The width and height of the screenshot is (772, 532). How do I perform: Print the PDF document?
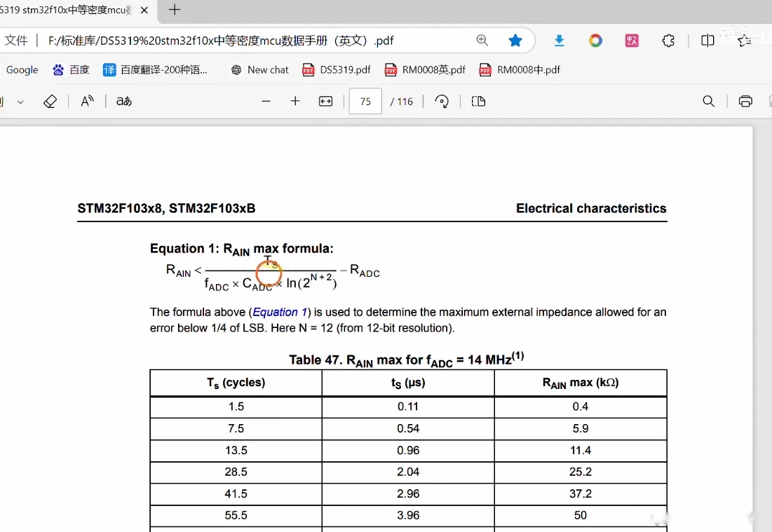tap(745, 102)
